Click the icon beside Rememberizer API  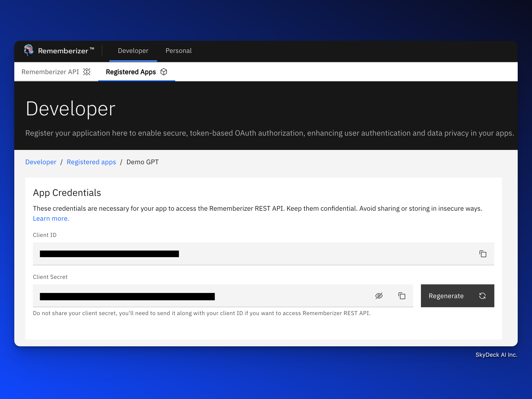click(x=87, y=72)
